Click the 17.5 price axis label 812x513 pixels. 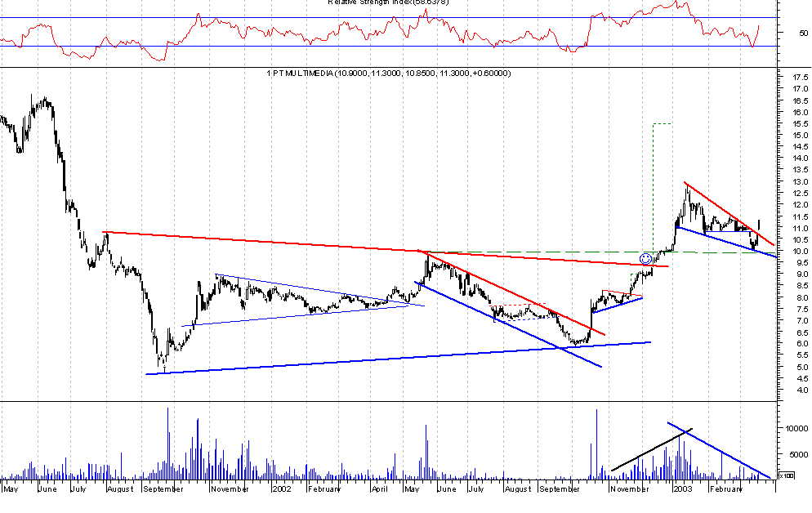(x=801, y=77)
